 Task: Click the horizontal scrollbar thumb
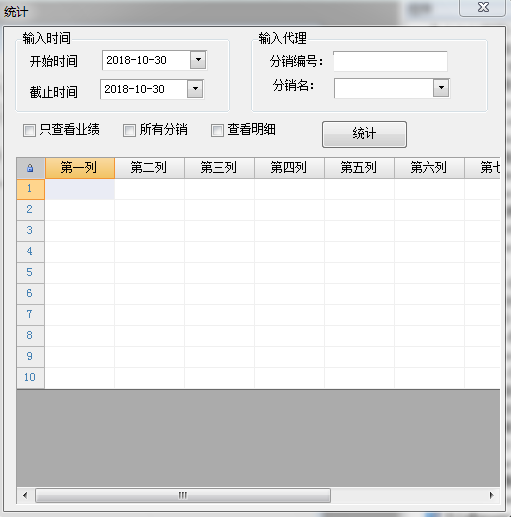[x=183, y=495]
